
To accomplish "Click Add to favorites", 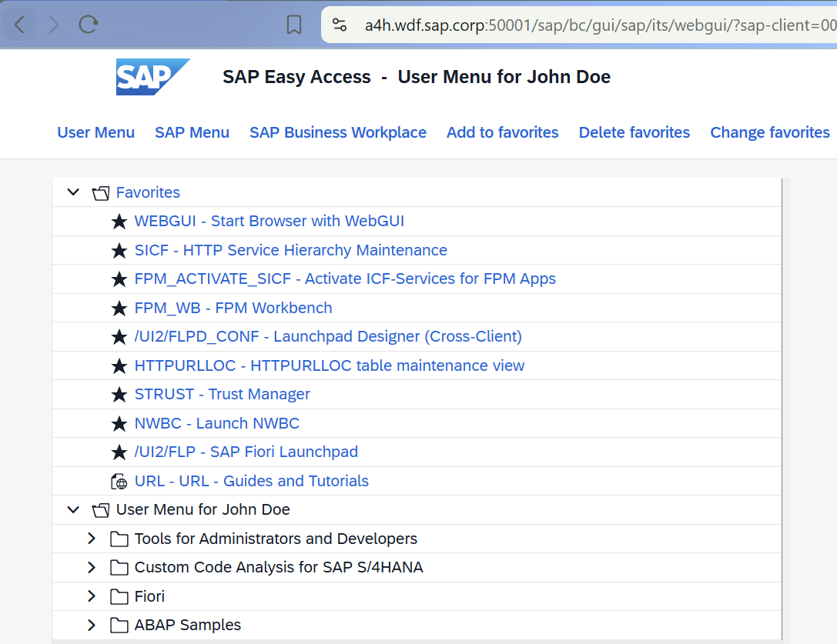I will pyautogui.click(x=502, y=132).
